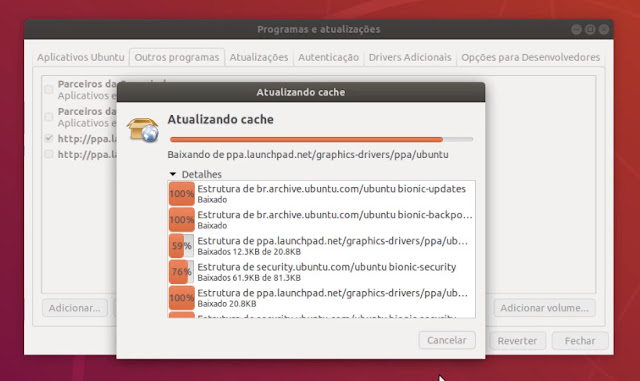Select the bionic-updates 100% row

point(321,194)
